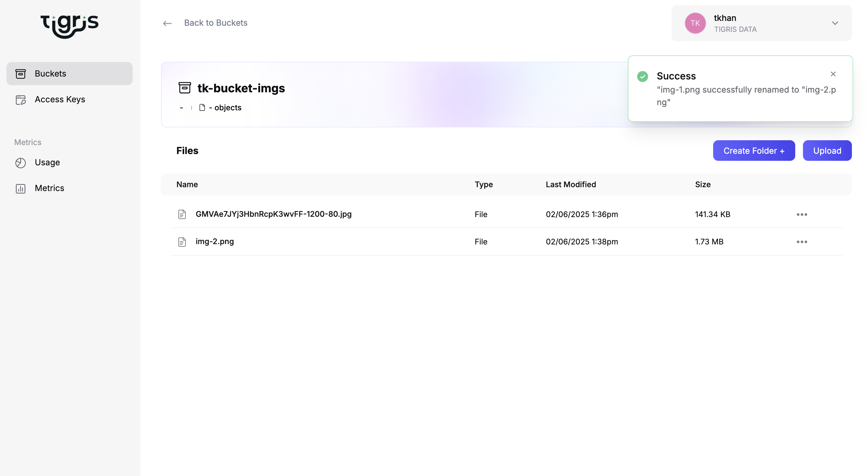Click the TK user avatar
This screenshot has height=476, width=868.
pyautogui.click(x=695, y=23)
